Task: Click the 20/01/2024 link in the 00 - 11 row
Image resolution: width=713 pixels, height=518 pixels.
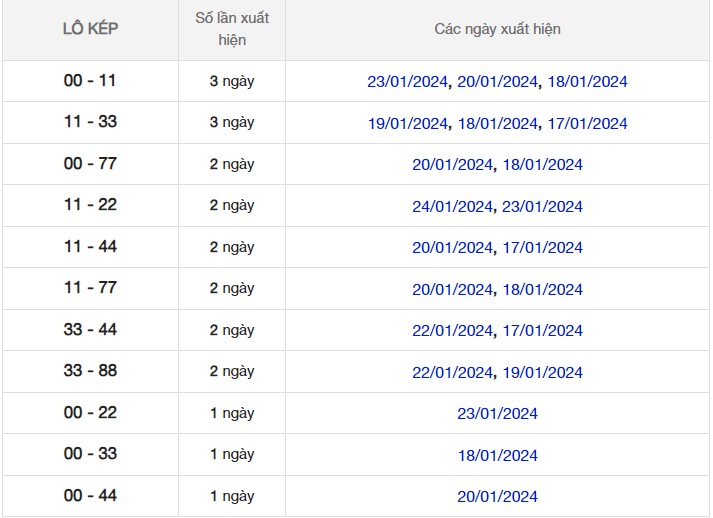Action: click(497, 82)
